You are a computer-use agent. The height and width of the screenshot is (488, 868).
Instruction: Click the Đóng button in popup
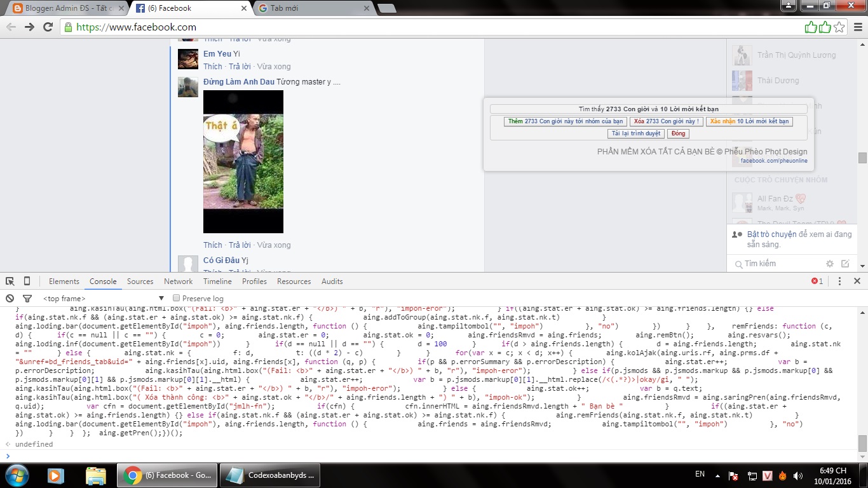pyautogui.click(x=678, y=133)
